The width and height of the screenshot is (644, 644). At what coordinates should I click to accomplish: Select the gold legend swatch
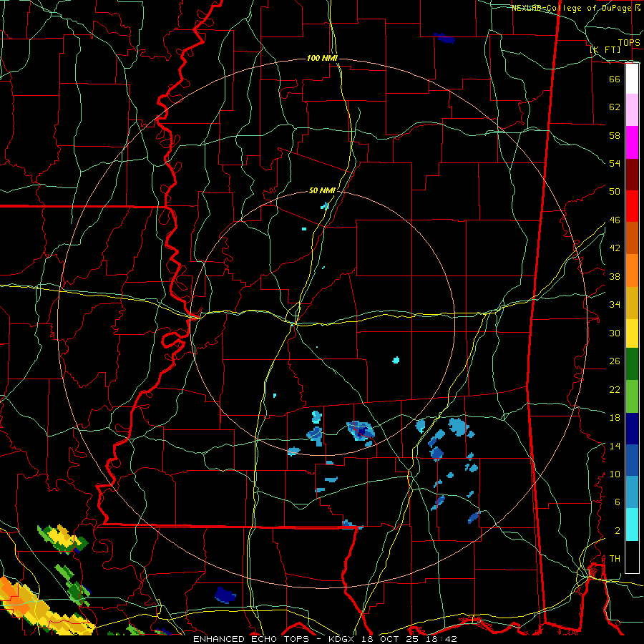tap(632, 303)
